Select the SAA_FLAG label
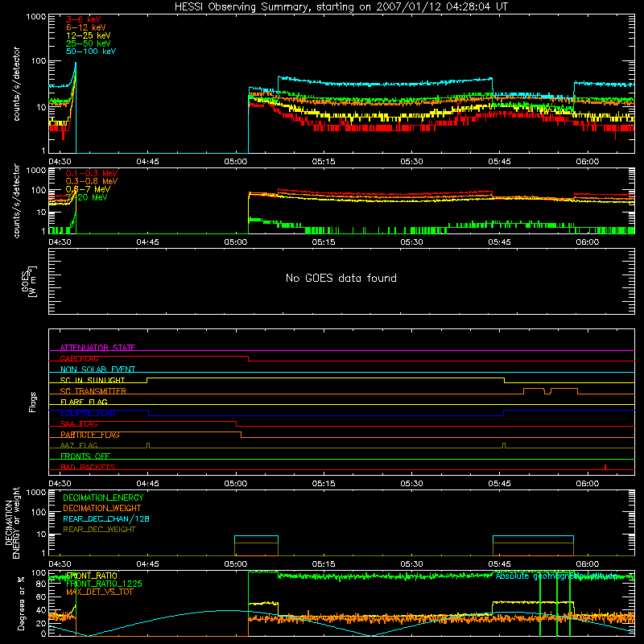Image resolution: width=644 pixels, height=644 pixels. coord(79,424)
